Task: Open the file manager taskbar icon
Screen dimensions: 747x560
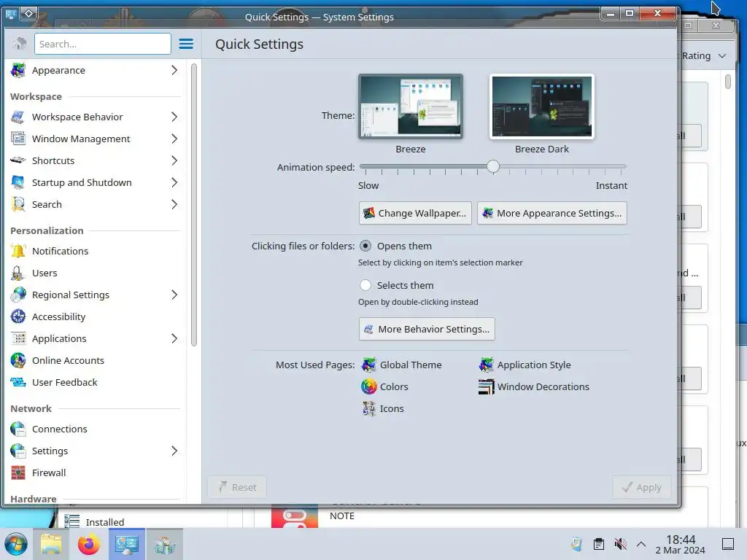Action: (51, 544)
